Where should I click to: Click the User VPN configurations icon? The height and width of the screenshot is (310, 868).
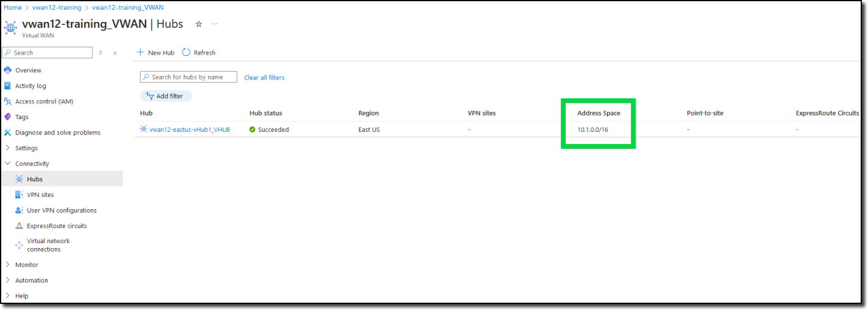point(19,210)
